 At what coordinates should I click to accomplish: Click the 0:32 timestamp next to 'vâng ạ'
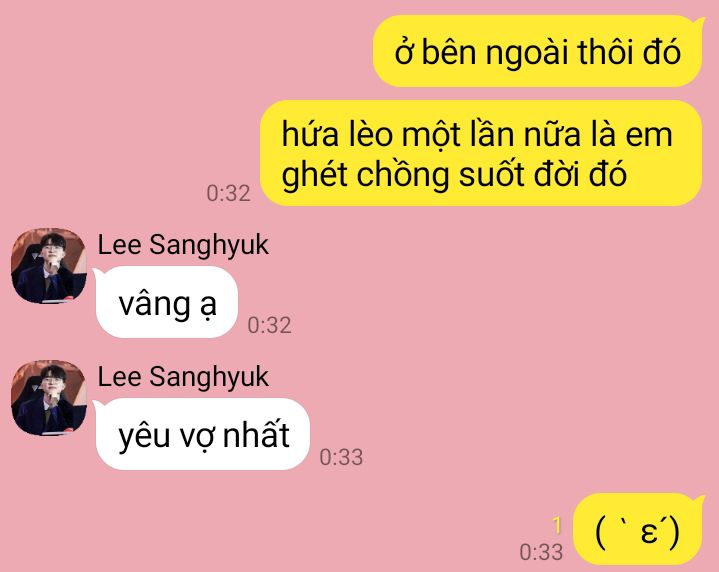point(269,325)
